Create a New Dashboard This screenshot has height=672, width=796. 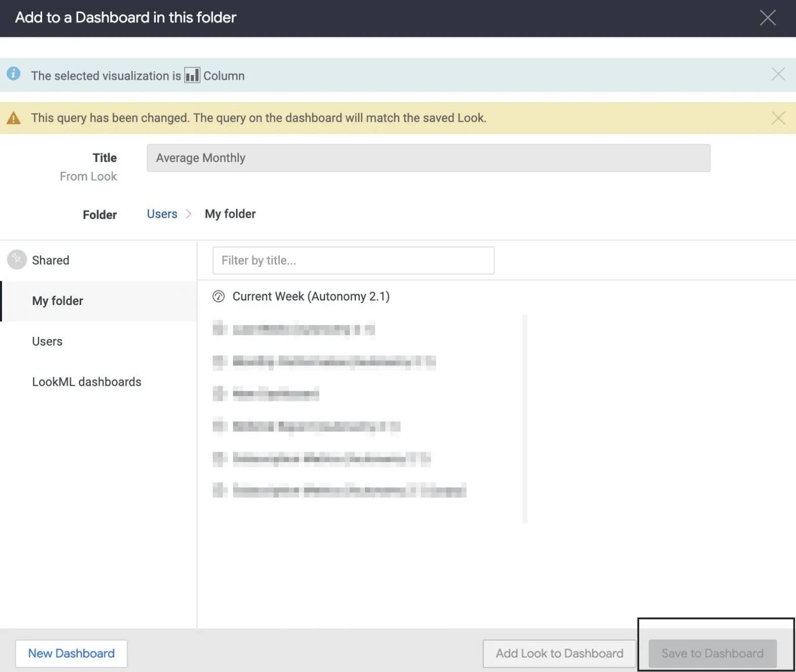71,653
